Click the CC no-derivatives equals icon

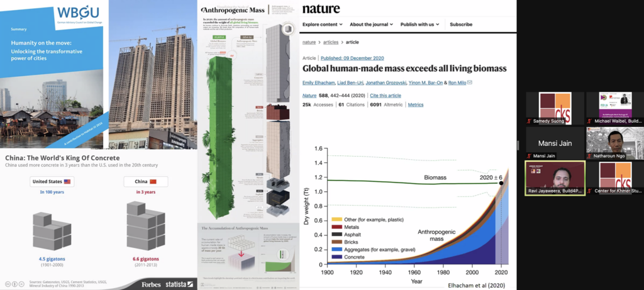click(x=21, y=284)
